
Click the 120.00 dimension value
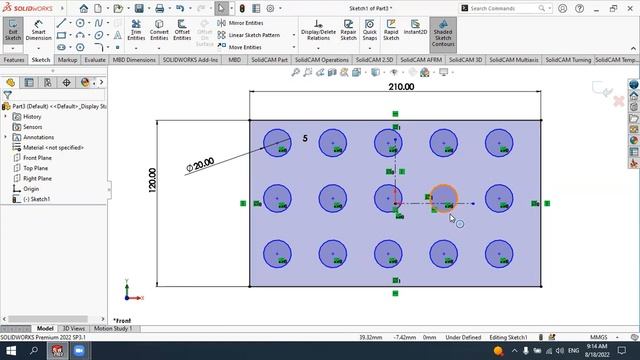point(152,180)
